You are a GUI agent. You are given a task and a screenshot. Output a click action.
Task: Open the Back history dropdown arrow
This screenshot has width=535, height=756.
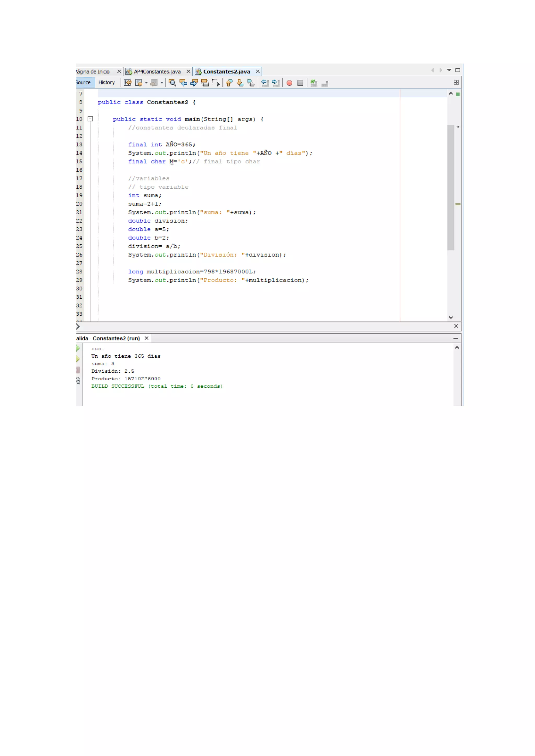click(146, 83)
